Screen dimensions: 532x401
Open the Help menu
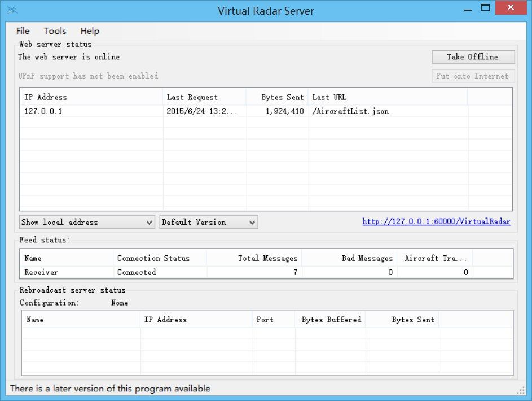pos(90,31)
